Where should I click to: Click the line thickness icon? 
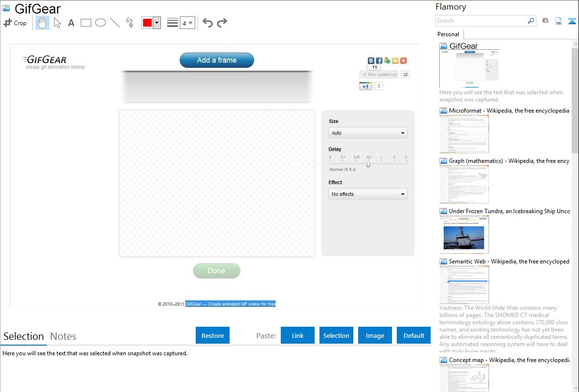point(173,23)
